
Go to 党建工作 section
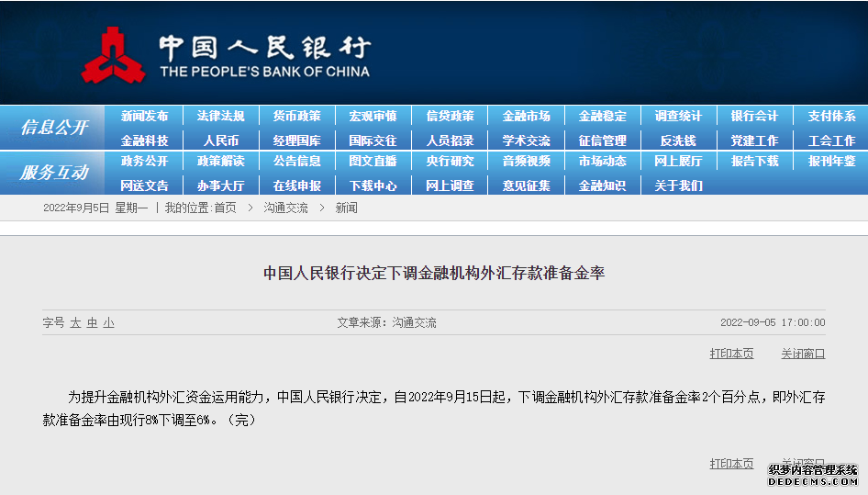tap(754, 141)
